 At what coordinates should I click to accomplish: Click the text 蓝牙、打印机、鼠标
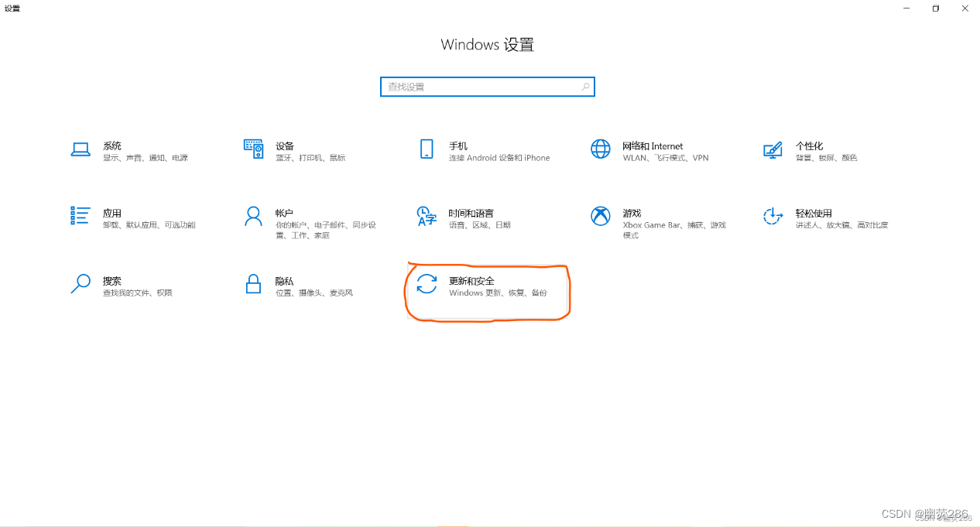click(x=310, y=158)
